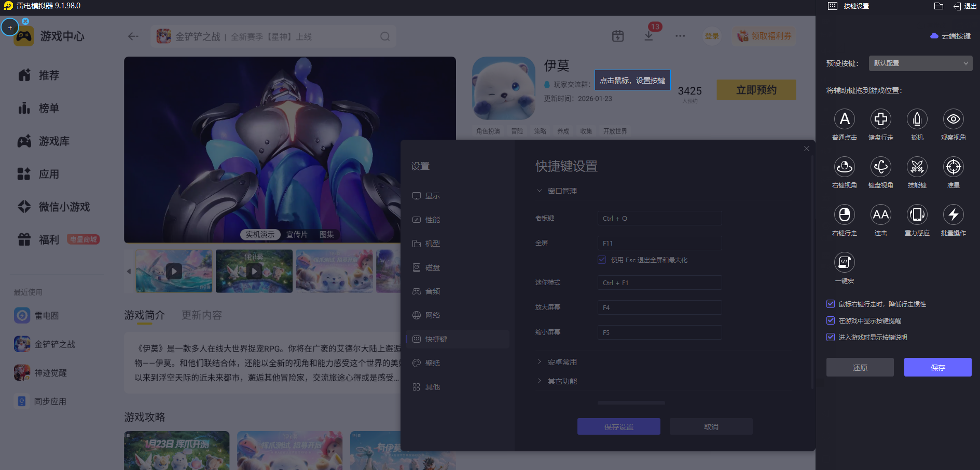
Task: Open 同步应用 from recent list
Action: (x=40, y=401)
